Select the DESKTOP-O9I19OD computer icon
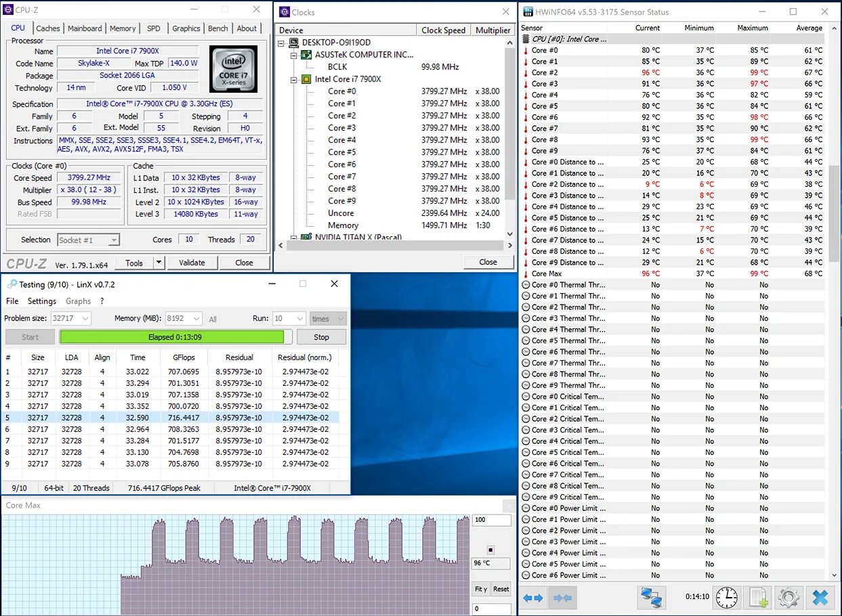Image resolution: width=842 pixels, height=616 pixels. [294, 43]
